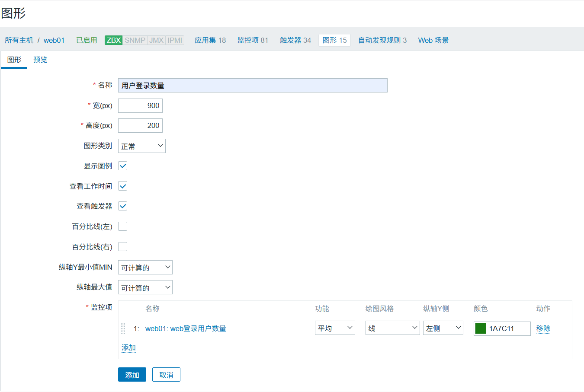Click the IPMI availability badge
Viewport: 584px width, 392px height.
coord(175,40)
